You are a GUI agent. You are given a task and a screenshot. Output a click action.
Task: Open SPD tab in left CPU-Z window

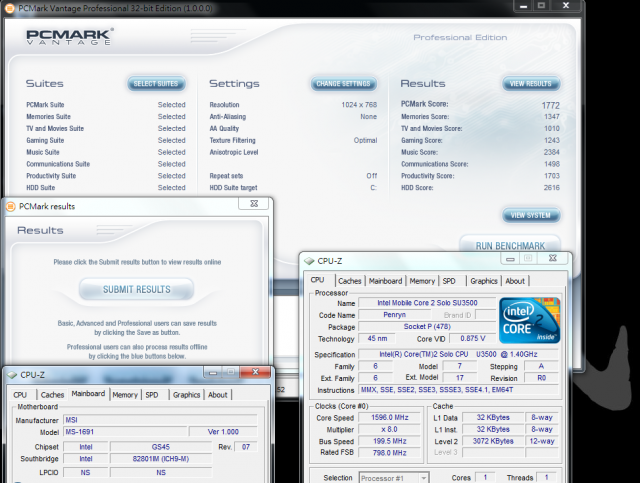tap(152, 395)
